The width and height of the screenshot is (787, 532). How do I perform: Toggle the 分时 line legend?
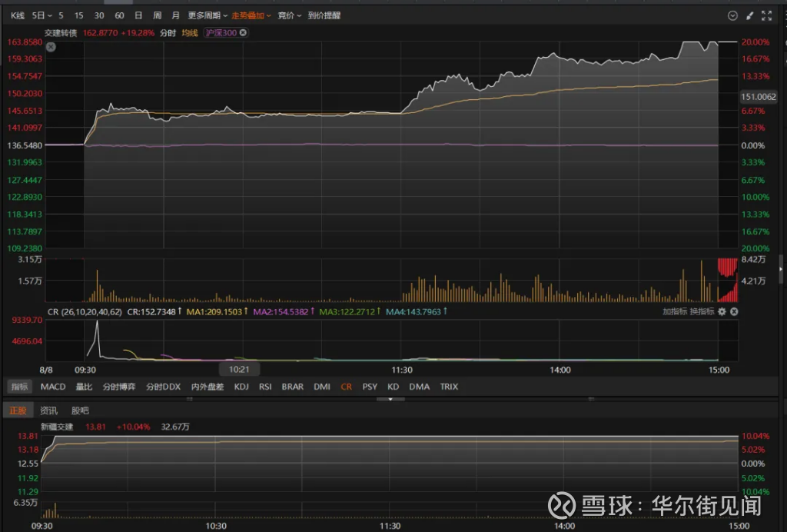pyautogui.click(x=168, y=32)
